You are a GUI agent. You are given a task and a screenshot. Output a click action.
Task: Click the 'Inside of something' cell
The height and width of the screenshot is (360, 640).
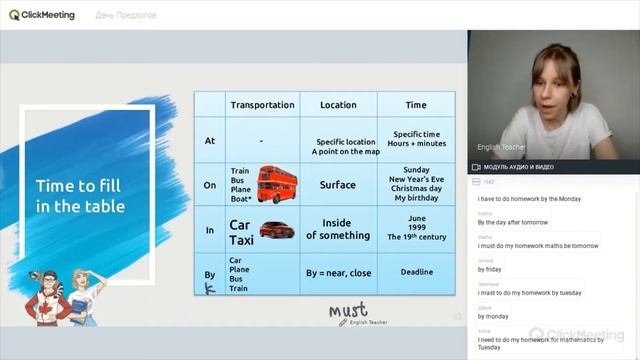(338, 229)
